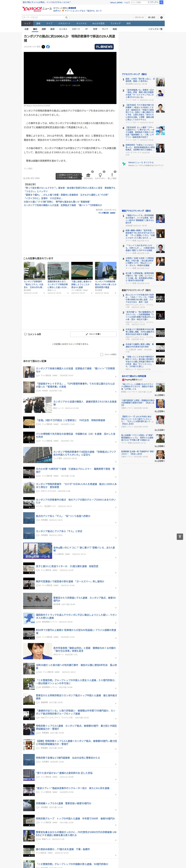Open the みんなの意見 tab
Viewport: 186px width, 868px height.
pyautogui.click(x=98, y=24)
